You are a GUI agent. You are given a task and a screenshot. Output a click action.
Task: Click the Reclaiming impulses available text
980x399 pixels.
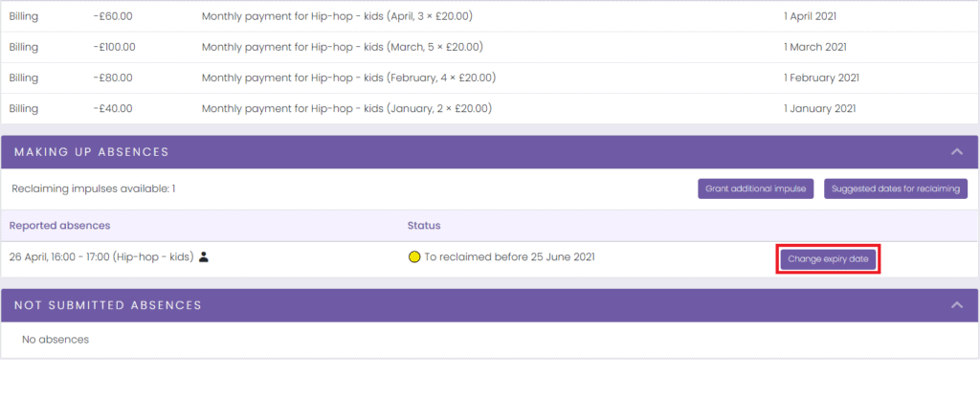(x=94, y=188)
